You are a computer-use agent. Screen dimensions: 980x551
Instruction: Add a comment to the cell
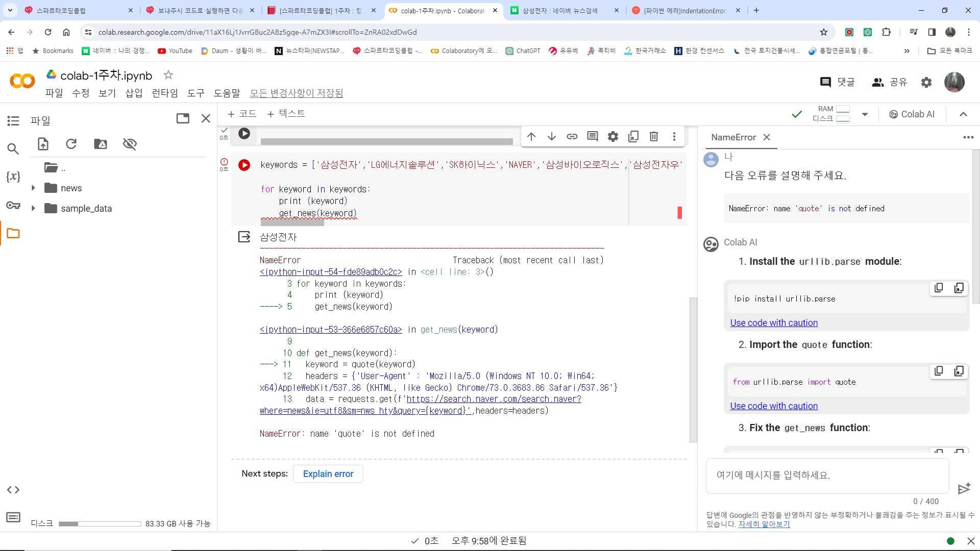pyautogui.click(x=593, y=136)
